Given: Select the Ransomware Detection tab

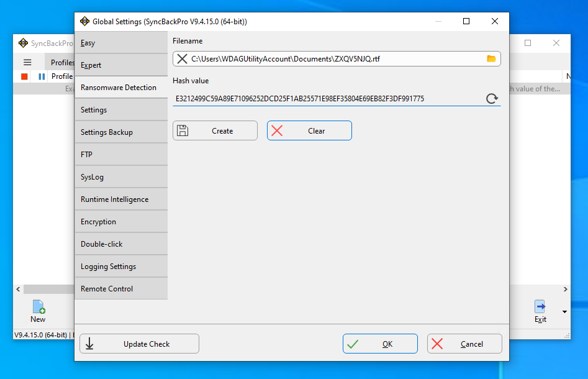Looking at the screenshot, I should (x=121, y=88).
